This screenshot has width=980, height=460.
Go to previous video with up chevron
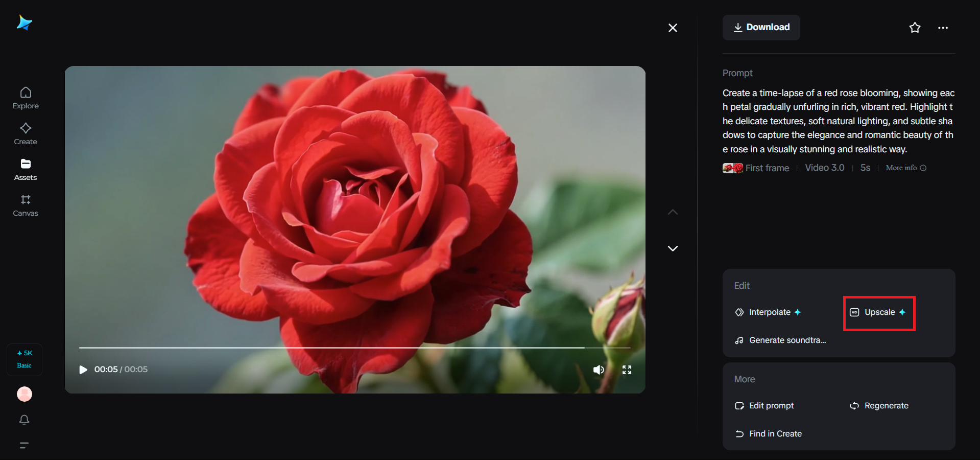click(673, 212)
